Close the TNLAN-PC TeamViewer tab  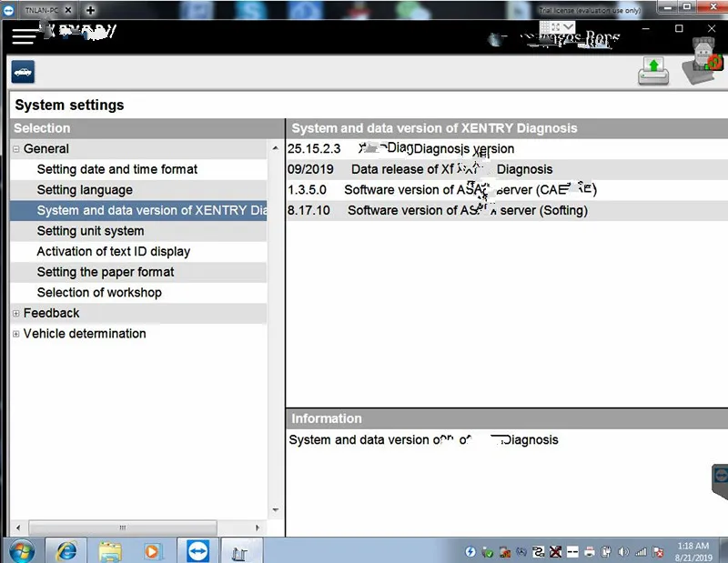tap(67, 10)
